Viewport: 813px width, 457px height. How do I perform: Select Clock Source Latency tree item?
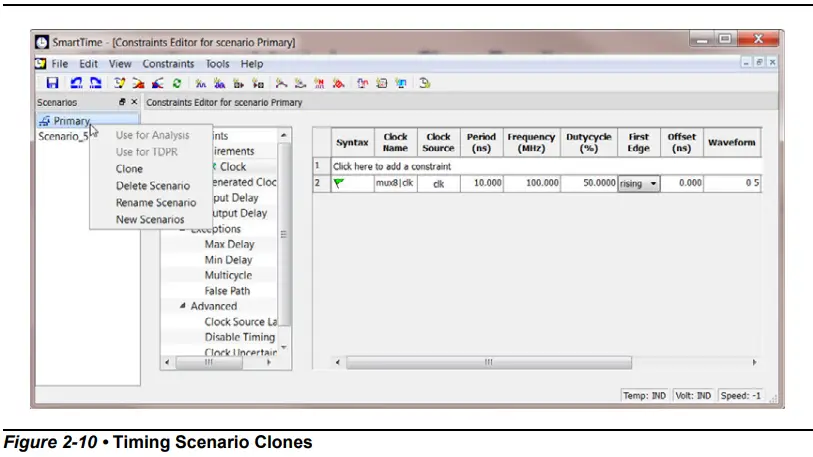click(x=241, y=322)
